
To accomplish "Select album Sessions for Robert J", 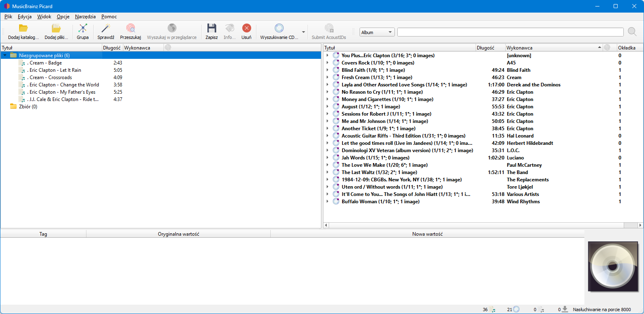I will (386, 114).
